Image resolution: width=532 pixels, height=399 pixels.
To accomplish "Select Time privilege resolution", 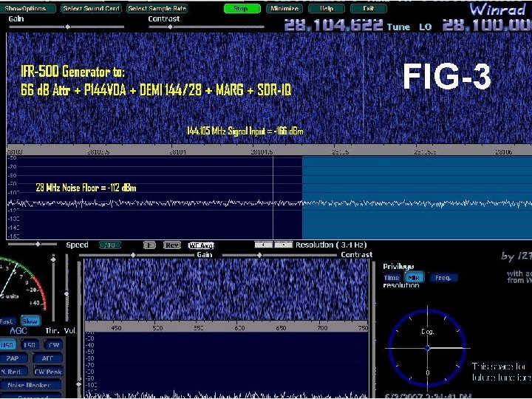I will [x=392, y=278].
